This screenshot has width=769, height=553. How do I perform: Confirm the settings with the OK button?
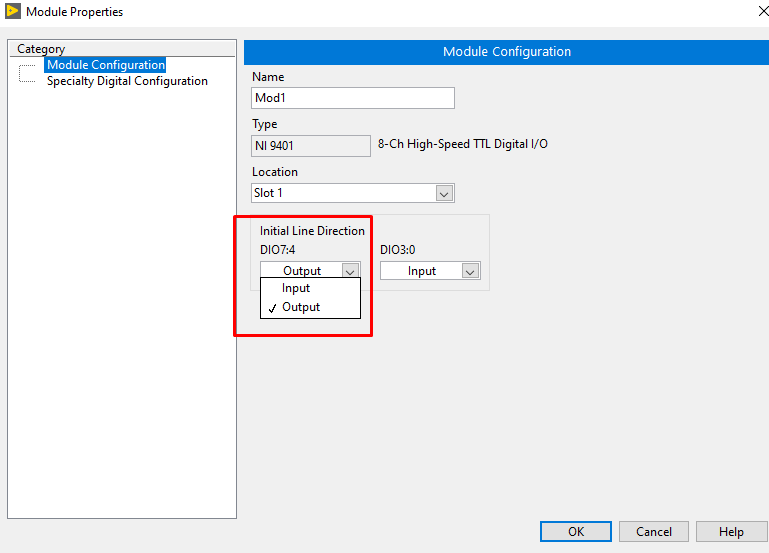click(575, 532)
